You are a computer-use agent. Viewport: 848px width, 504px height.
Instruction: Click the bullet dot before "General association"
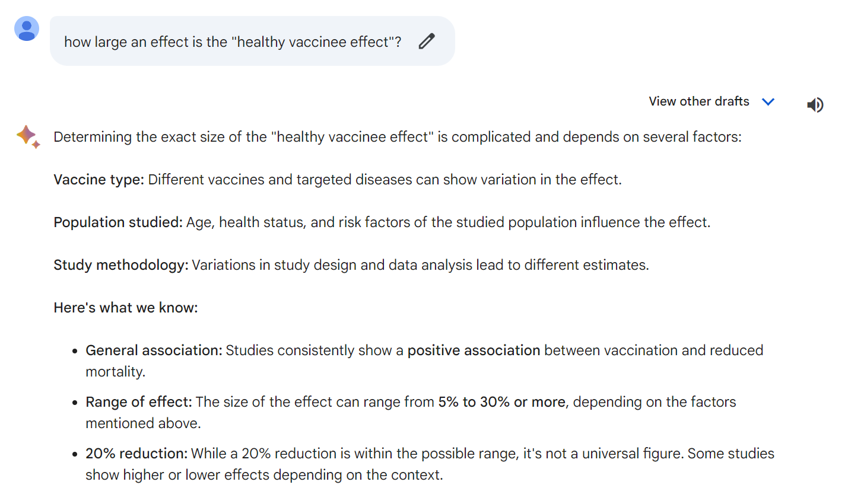[75, 351]
